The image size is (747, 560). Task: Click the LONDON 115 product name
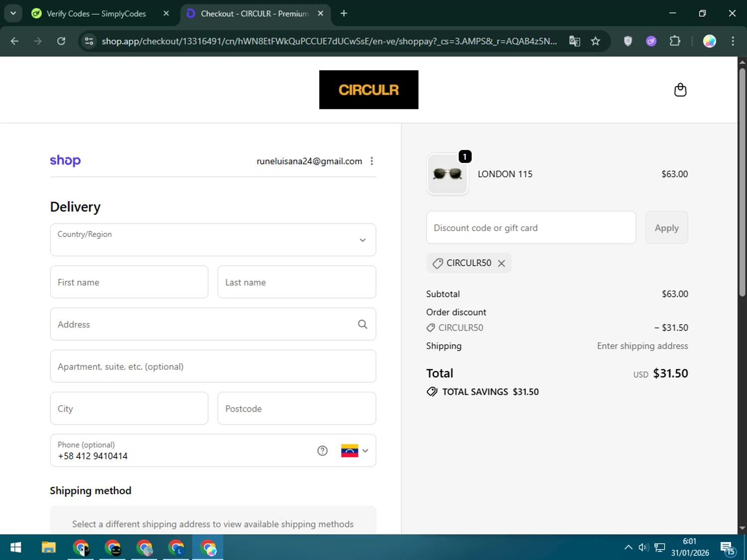point(505,174)
